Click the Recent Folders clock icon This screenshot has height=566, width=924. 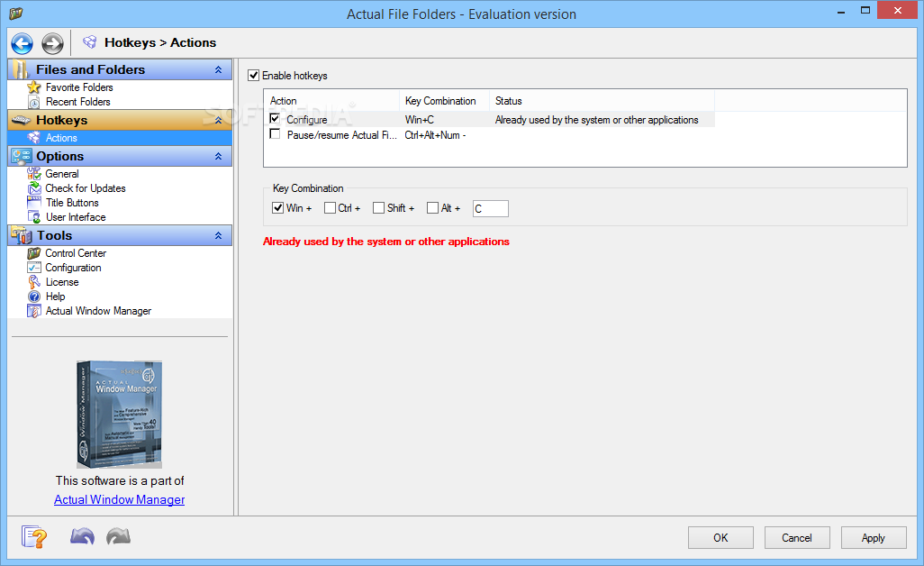[x=34, y=102]
